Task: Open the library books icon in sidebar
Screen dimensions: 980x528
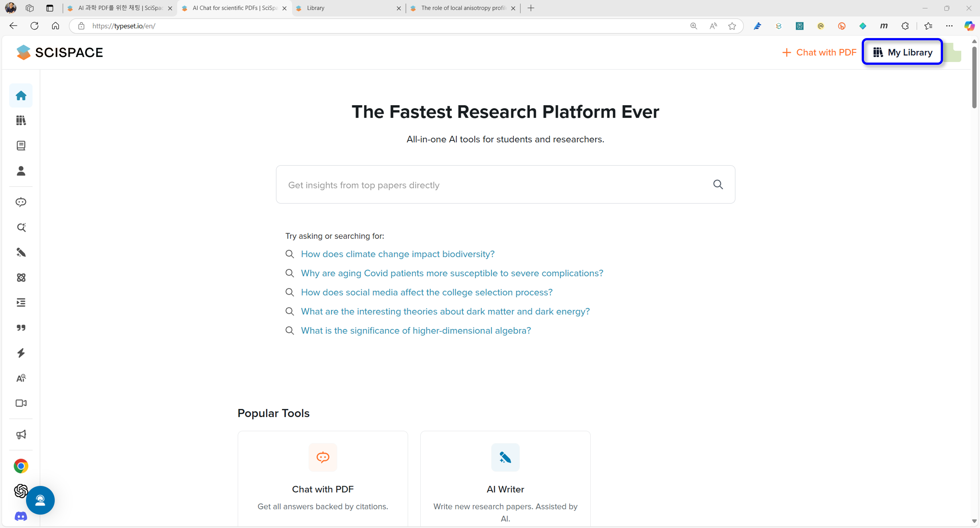Action: point(21,121)
